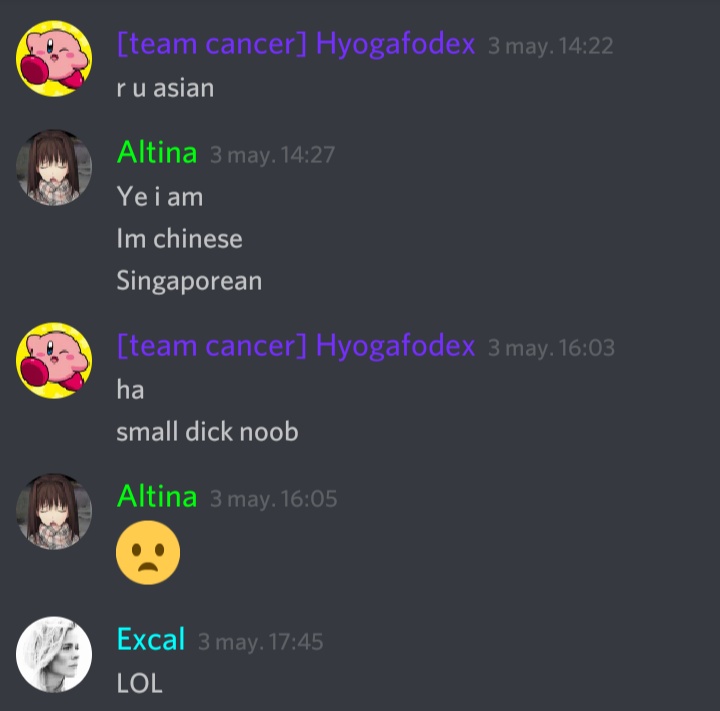
Task: Click the timestamp 3 may. 17:45
Action: pos(260,642)
